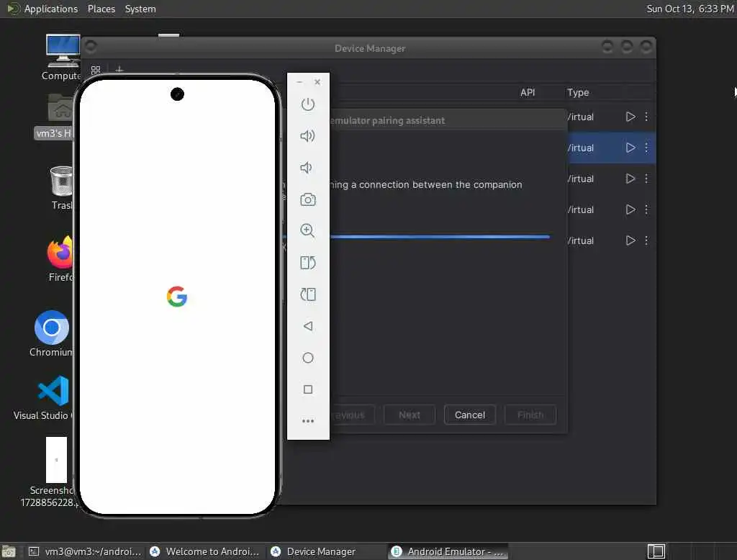Select the Chromium desktop icon
The height and width of the screenshot is (560, 737).
click(52, 333)
